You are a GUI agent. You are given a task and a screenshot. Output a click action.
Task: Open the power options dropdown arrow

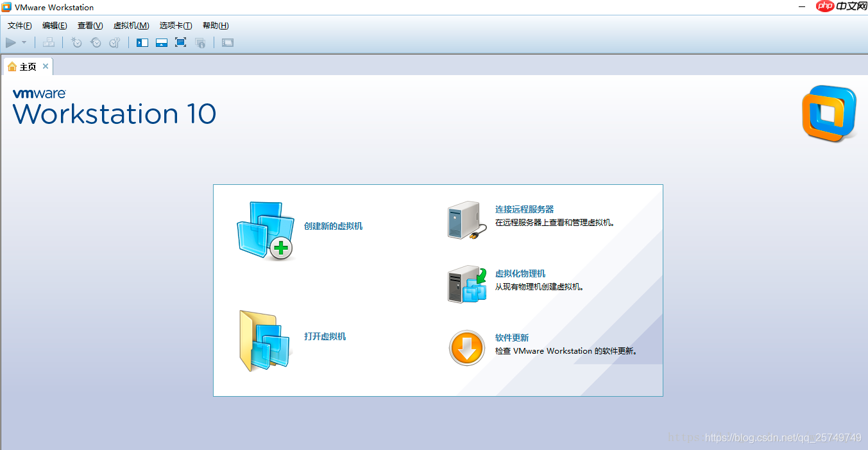[24, 42]
